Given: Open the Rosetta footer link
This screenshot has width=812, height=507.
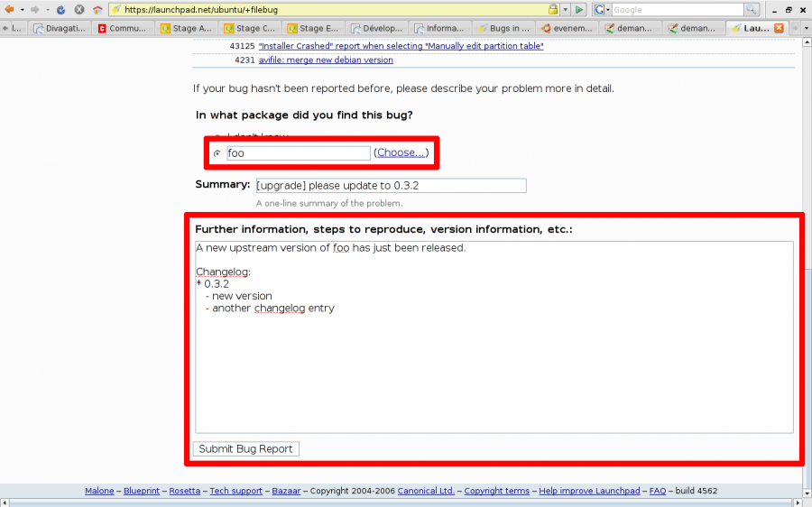Looking at the screenshot, I should 184,491.
